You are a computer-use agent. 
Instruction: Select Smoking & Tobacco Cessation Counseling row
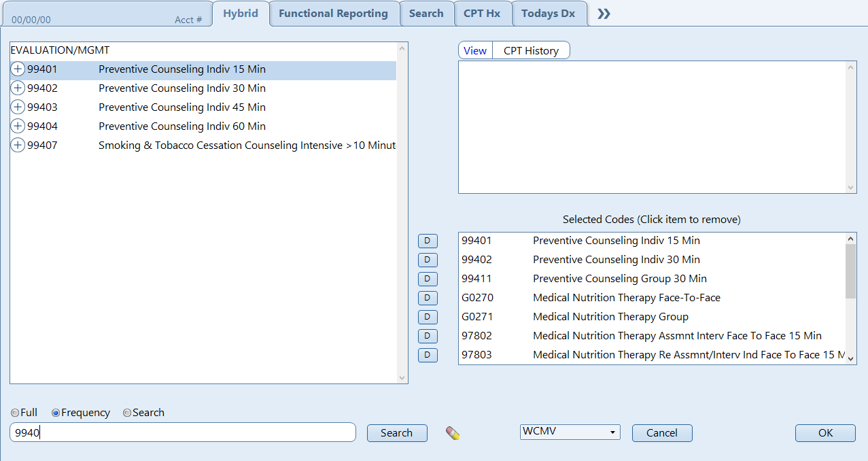click(203, 146)
